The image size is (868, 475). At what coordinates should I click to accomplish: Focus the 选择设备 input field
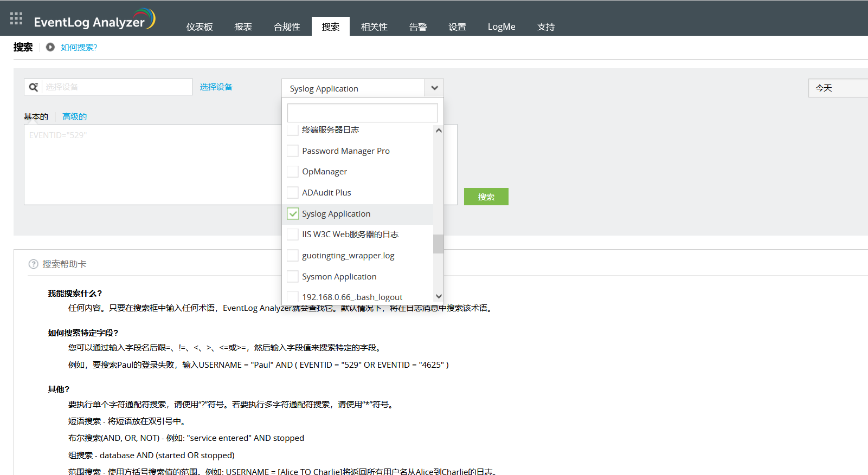click(x=117, y=87)
